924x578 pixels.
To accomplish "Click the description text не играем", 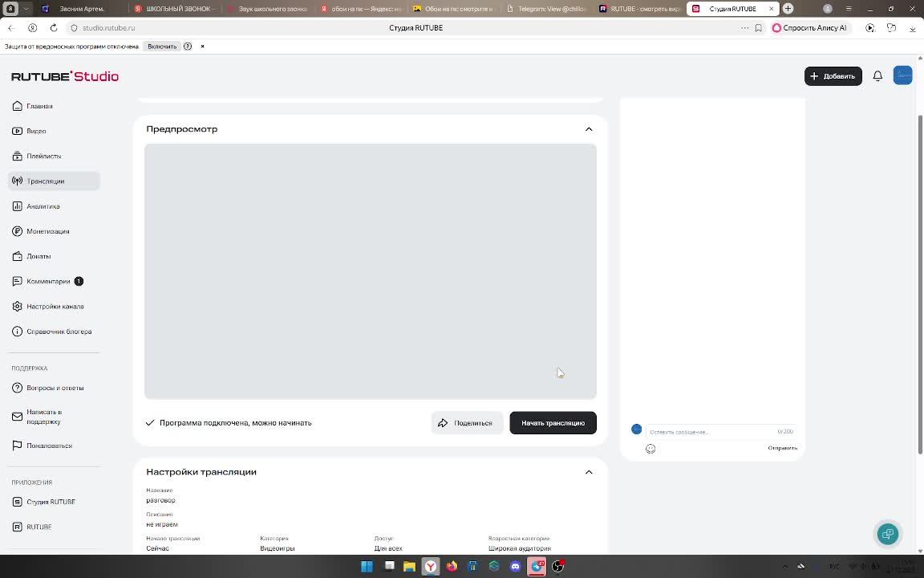I will (x=162, y=524).
